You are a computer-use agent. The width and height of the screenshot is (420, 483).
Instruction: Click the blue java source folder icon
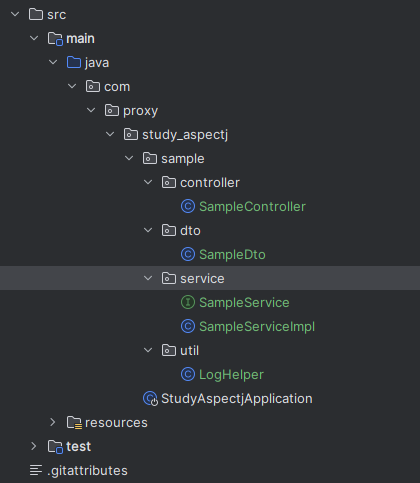pos(74,62)
